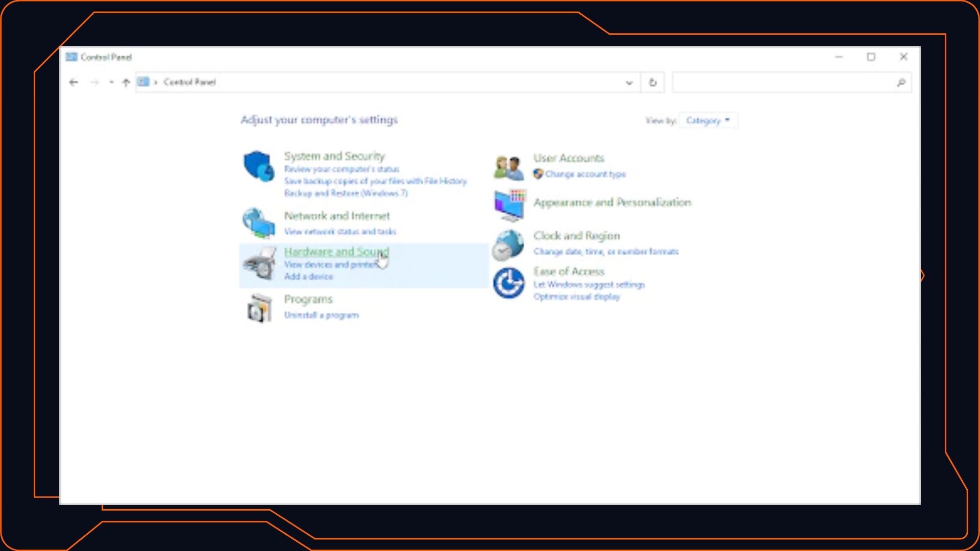Minimize the Control Panel window
Viewport: 980px width, 551px height.
(x=839, y=57)
